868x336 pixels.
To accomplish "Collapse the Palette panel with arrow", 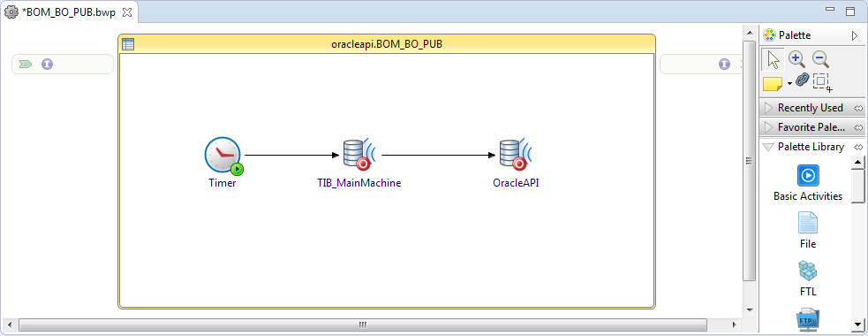I will [854, 35].
